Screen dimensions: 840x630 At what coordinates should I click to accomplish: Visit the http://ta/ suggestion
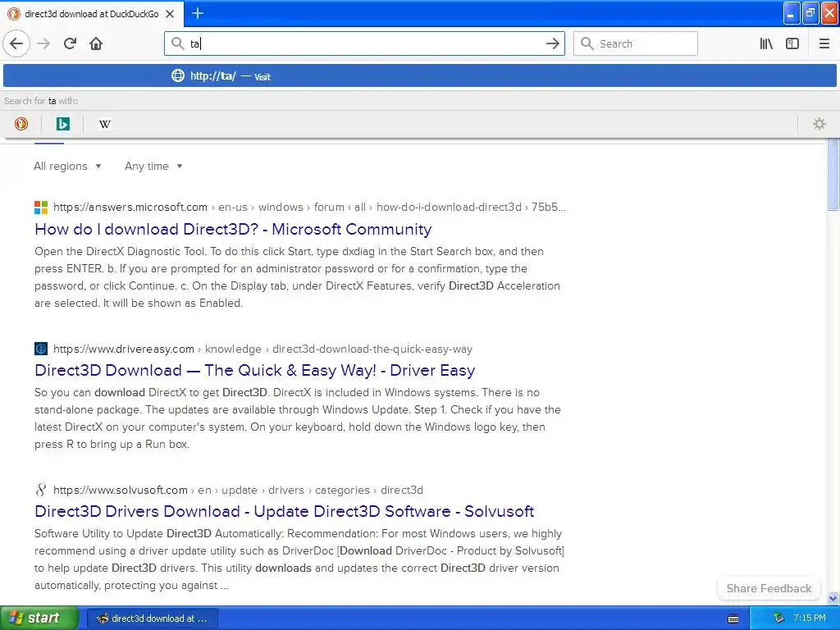(x=419, y=75)
